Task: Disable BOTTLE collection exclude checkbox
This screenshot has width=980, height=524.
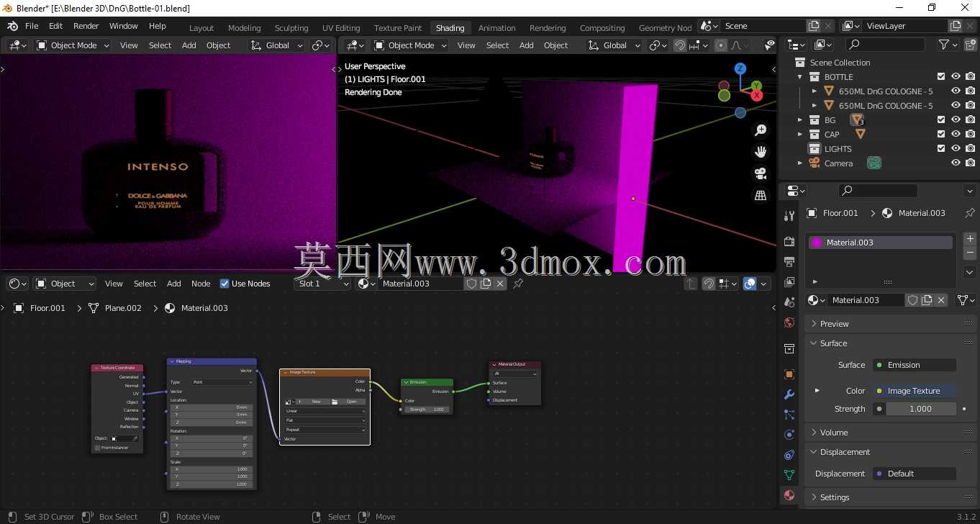Action: coord(941,77)
